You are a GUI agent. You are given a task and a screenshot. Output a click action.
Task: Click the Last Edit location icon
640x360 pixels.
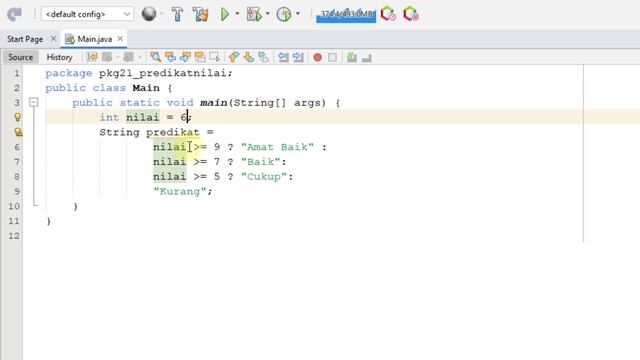(x=92, y=57)
